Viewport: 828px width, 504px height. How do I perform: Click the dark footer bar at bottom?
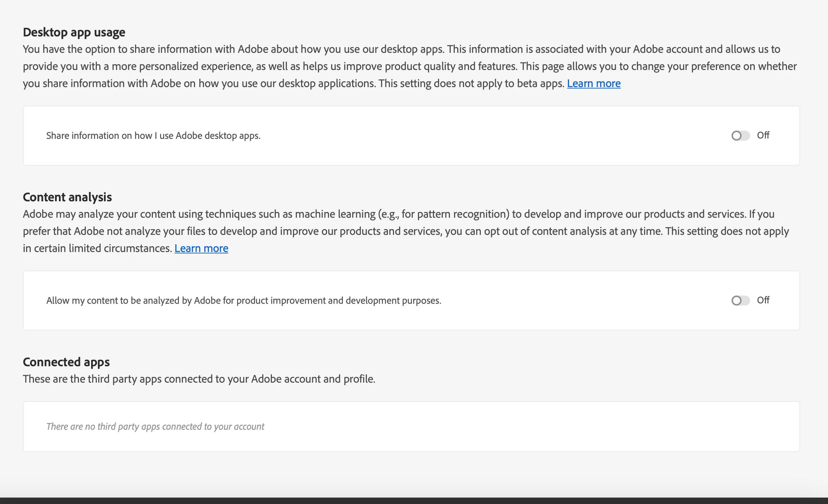tap(414, 500)
